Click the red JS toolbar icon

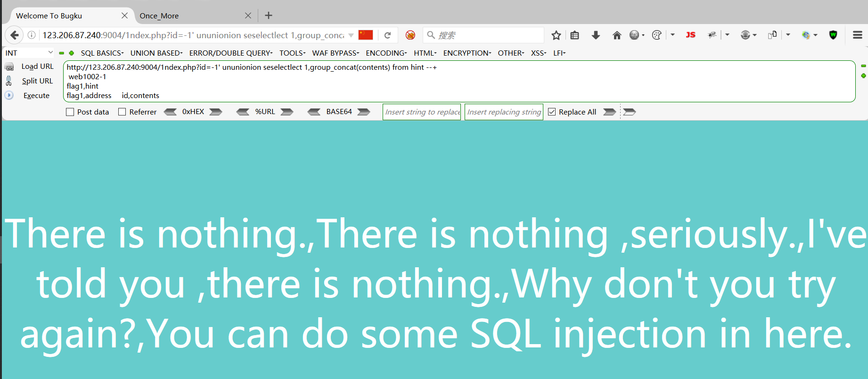690,35
